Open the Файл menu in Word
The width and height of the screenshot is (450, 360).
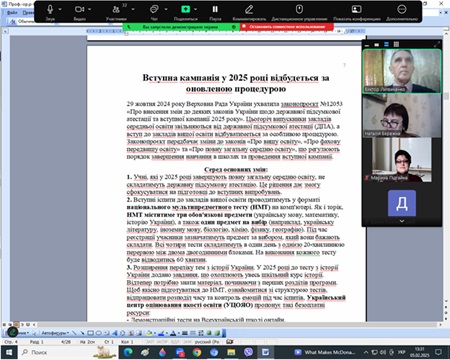pyautogui.click(x=12, y=13)
